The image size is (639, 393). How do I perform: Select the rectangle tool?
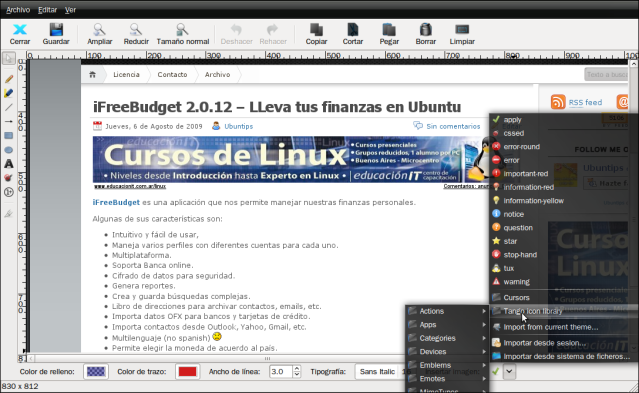(9, 135)
